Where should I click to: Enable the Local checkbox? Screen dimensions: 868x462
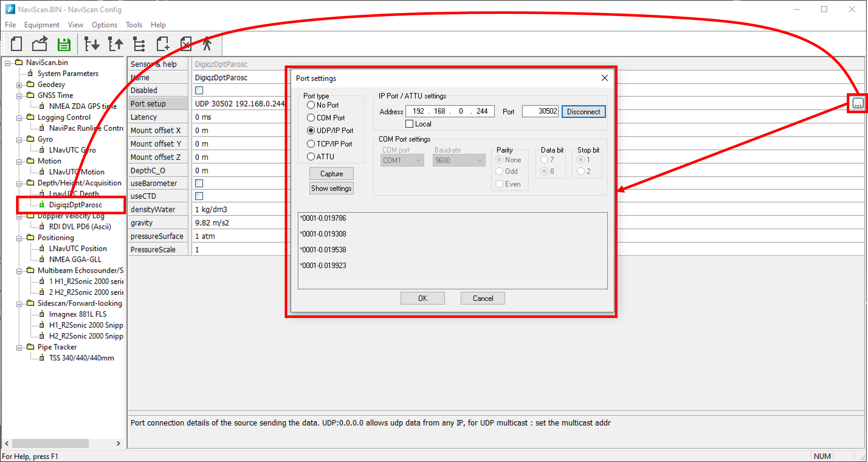(410, 124)
